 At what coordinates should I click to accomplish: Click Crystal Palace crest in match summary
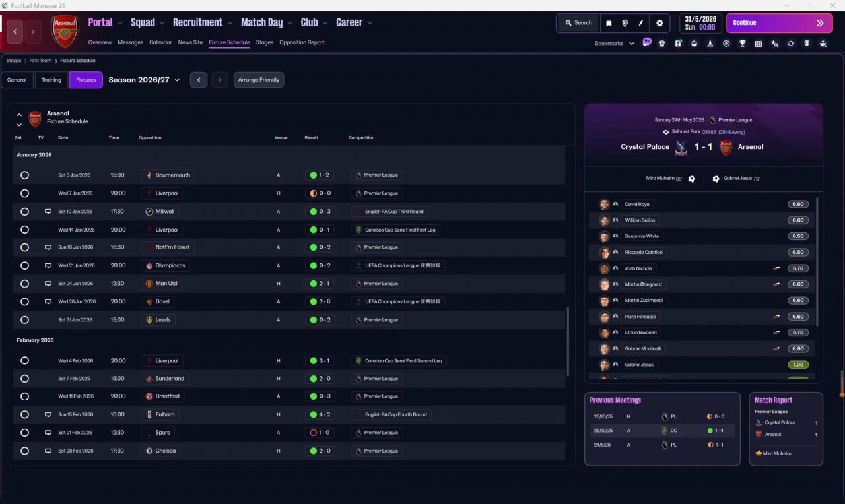click(x=681, y=147)
